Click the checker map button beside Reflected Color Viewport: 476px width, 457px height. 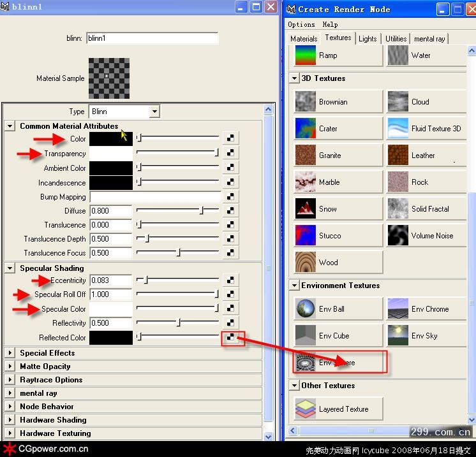(x=230, y=337)
